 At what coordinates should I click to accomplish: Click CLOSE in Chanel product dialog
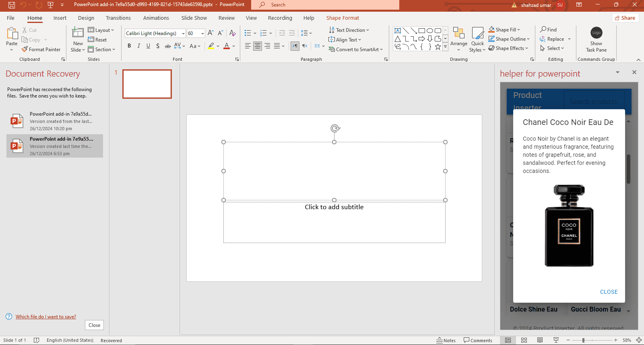[x=609, y=292]
